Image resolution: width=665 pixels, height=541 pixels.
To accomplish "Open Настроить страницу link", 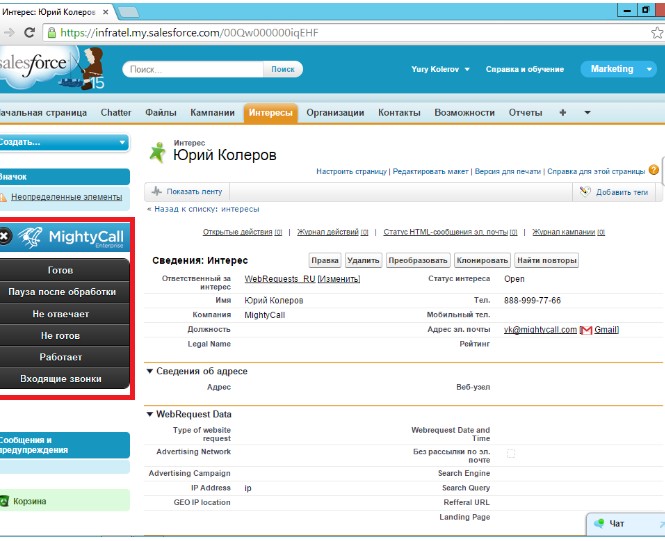I will 352,171.
